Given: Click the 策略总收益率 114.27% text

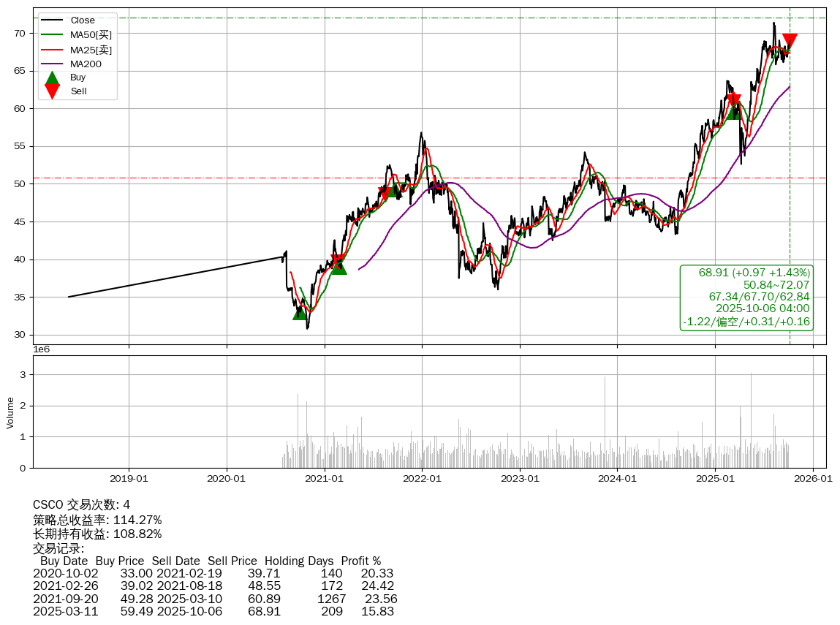Looking at the screenshot, I should pyautogui.click(x=97, y=520).
